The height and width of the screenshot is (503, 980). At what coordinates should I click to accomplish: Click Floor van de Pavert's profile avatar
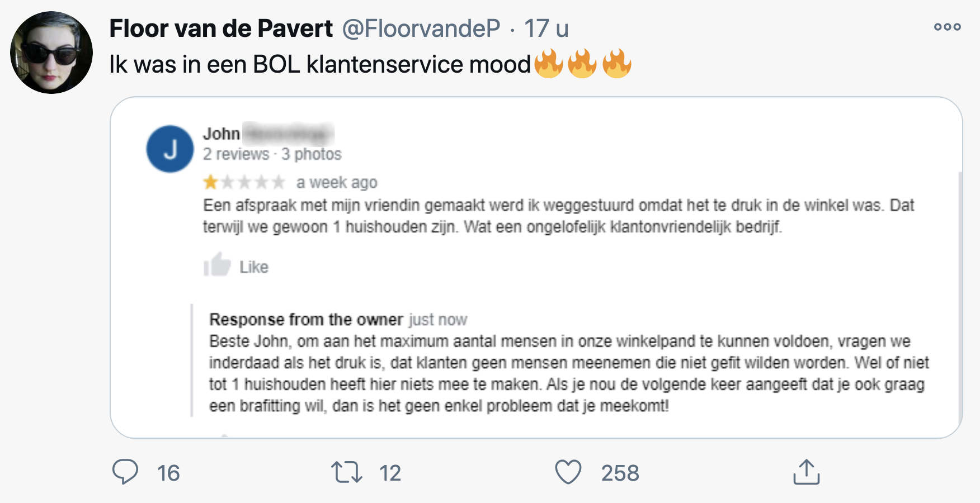coord(51,53)
